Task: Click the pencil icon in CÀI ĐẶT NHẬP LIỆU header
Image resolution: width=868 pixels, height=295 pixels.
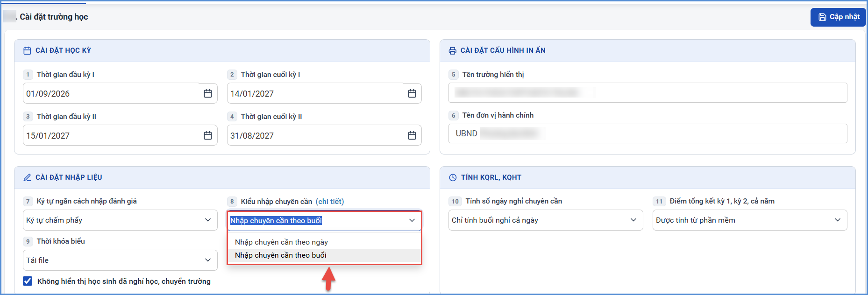Action: 28,177
